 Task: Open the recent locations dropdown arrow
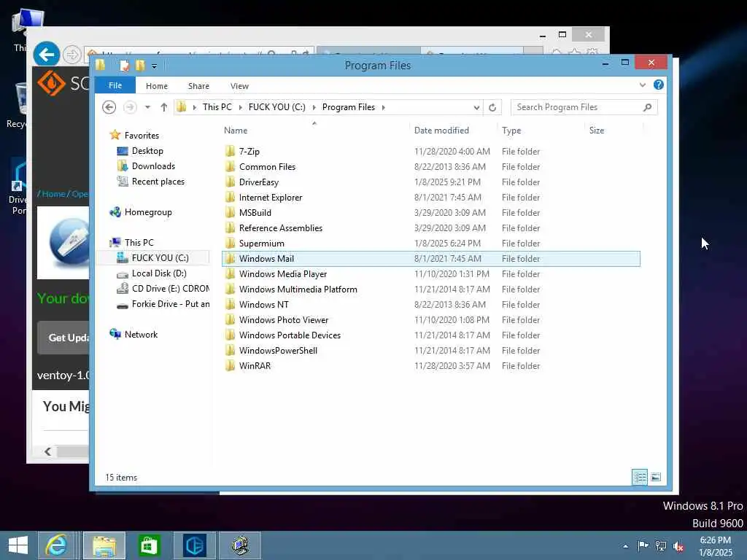point(147,107)
